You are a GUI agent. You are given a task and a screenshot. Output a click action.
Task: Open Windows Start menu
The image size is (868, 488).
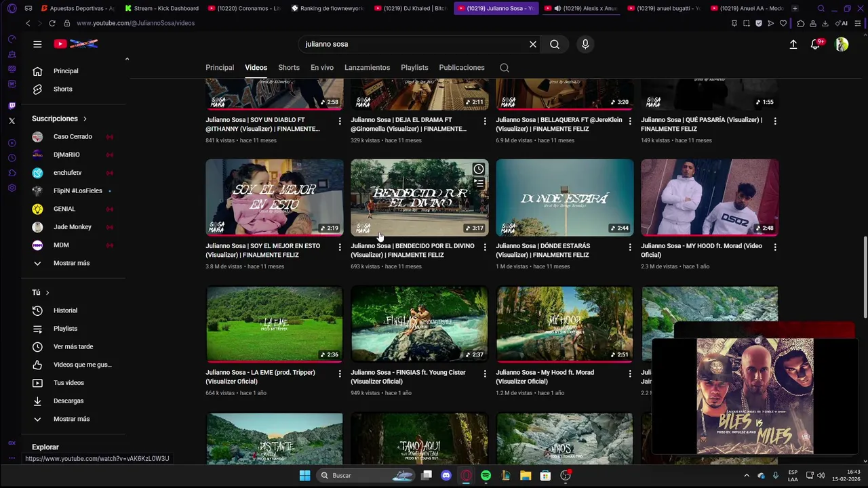pyautogui.click(x=304, y=476)
